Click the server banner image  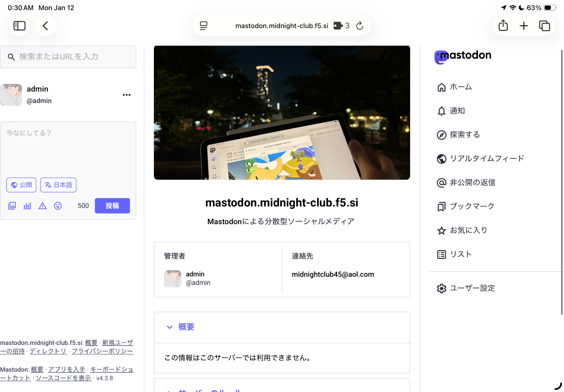pyautogui.click(x=282, y=113)
